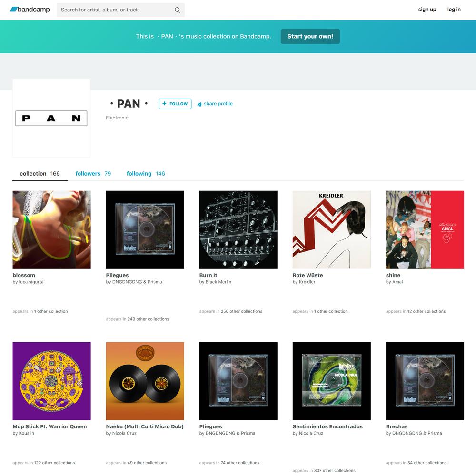Open the PAN profile picture
The image size is (476, 476).
tap(51, 119)
